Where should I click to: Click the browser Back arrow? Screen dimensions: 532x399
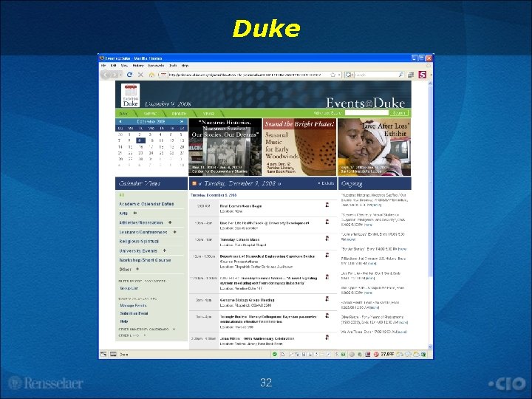(x=105, y=75)
